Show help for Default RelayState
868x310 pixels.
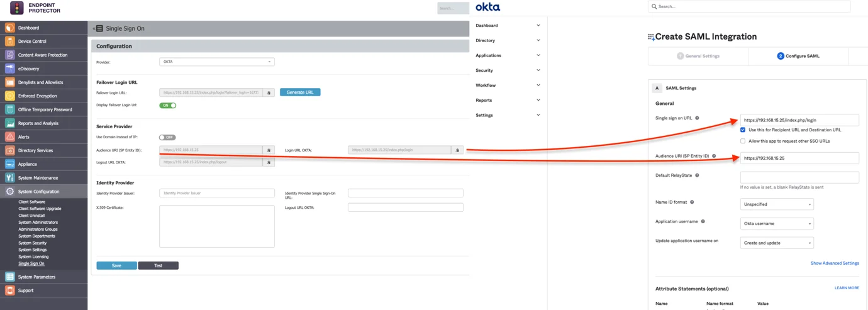click(x=697, y=175)
